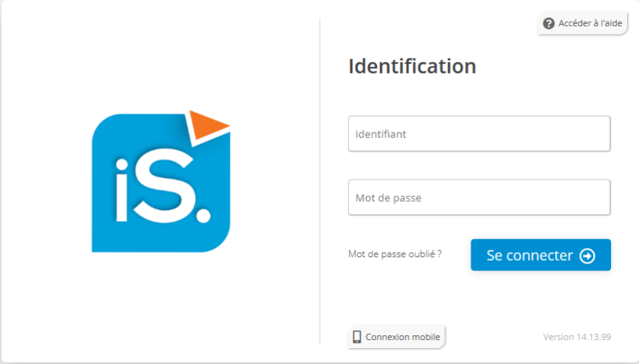Image resolution: width=639 pixels, height=364 pixels.
Task: Click the Se connecter button
Action: [541, 255]
